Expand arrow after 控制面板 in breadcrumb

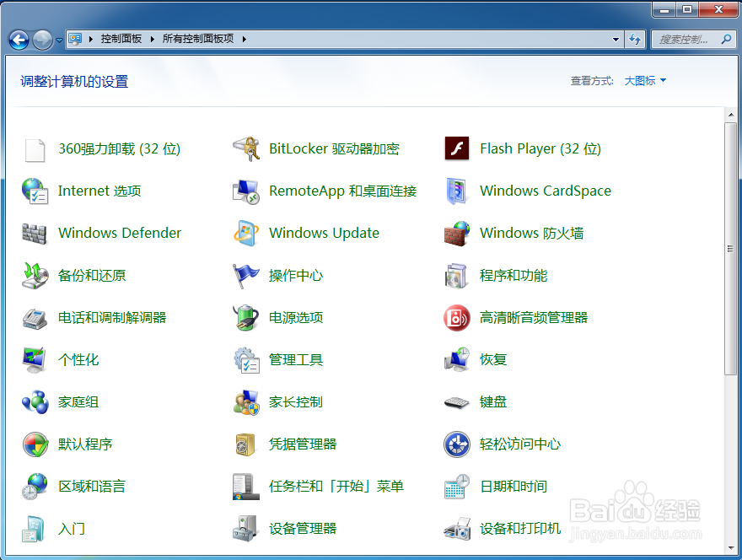[153, 40]
